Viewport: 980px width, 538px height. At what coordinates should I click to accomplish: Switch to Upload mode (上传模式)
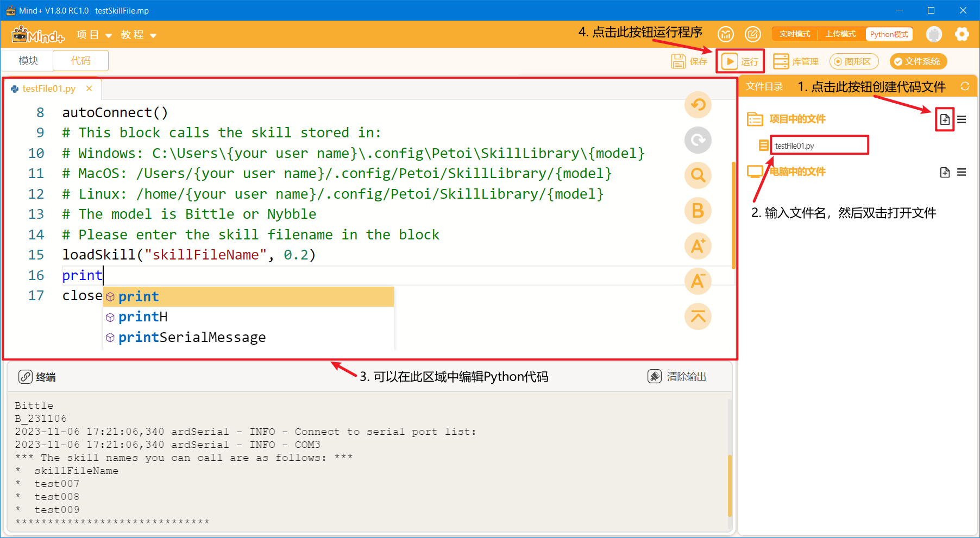840,34
